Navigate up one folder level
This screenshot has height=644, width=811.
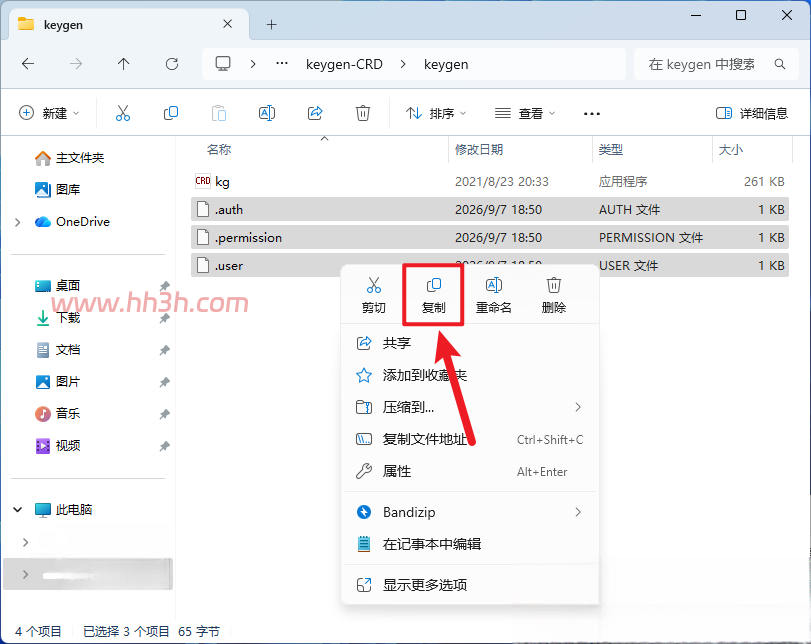point(123,64)
